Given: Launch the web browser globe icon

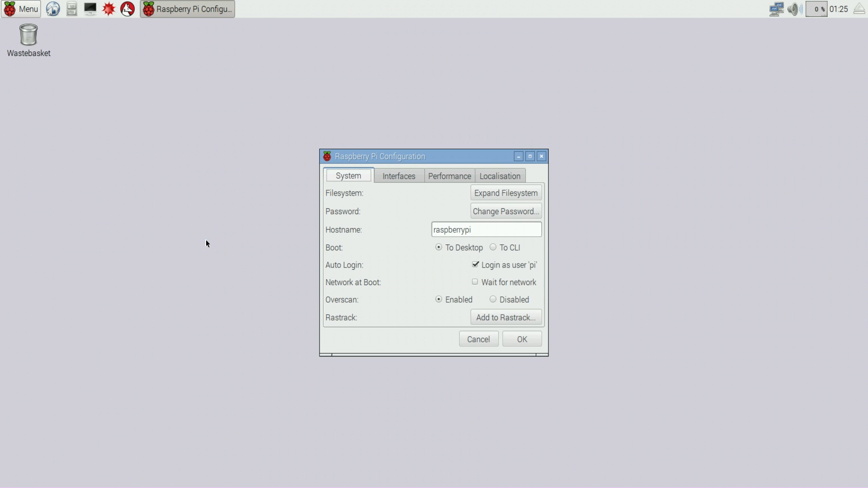Looking at the screenshot, I should 53,9.
